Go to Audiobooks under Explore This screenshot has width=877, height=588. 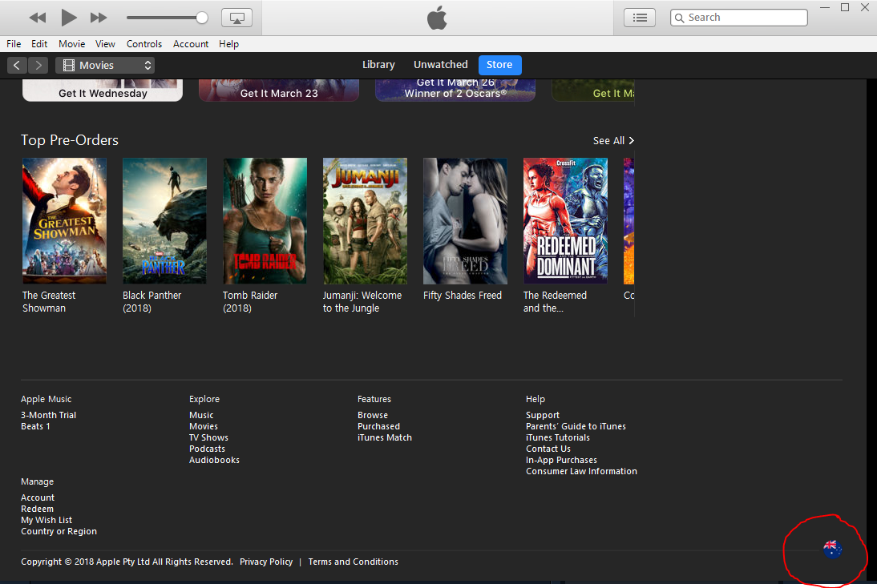[x=214, y=460]
